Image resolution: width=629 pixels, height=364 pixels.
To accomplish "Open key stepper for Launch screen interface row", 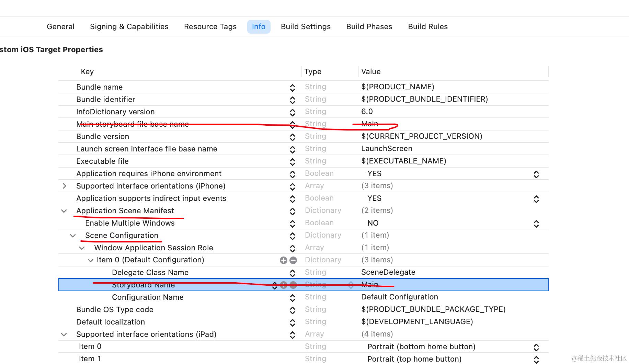I will point(293,149).
